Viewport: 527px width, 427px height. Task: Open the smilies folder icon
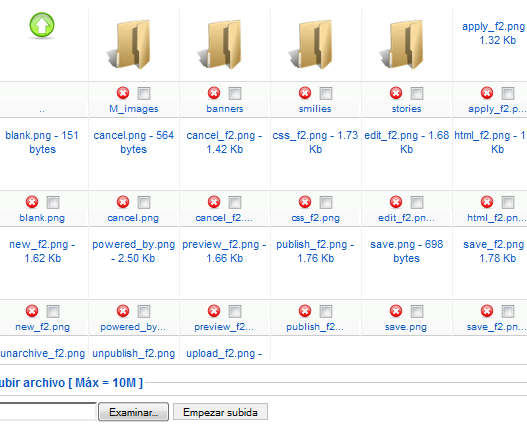click(311, 44)
